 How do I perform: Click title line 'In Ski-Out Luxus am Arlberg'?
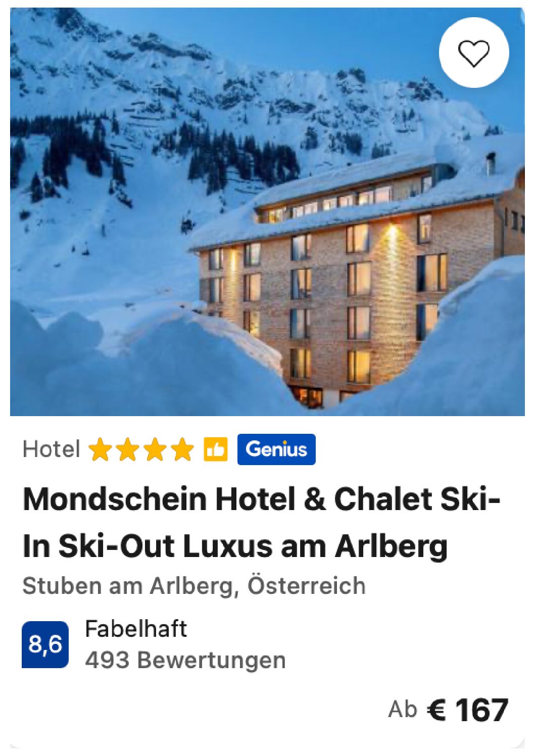click(235, 546)
